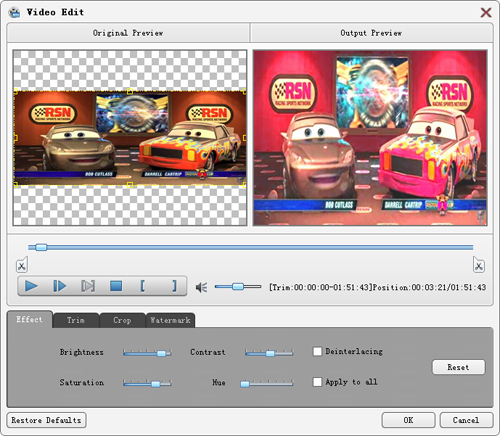Screen dimensions: 500x436
Task: Click the Hue slider handle
Action: (245, 384)
